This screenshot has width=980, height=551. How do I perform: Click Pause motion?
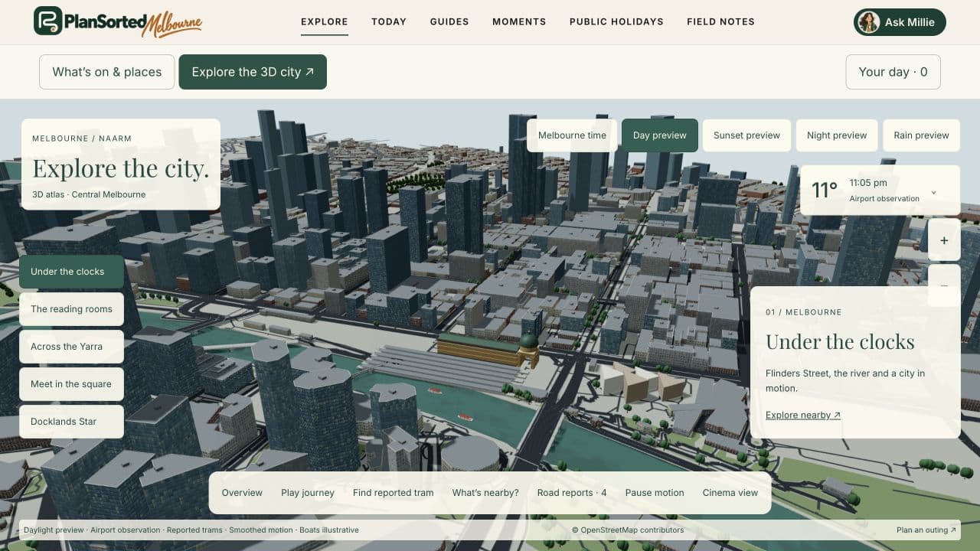pyautogui.click(x=655, y=493)
